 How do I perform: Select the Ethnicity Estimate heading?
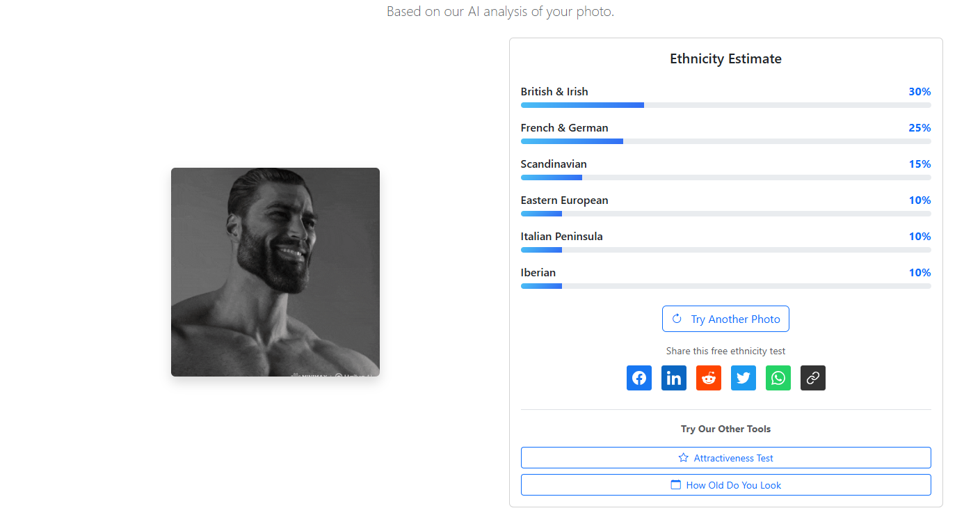pos(725,59)
